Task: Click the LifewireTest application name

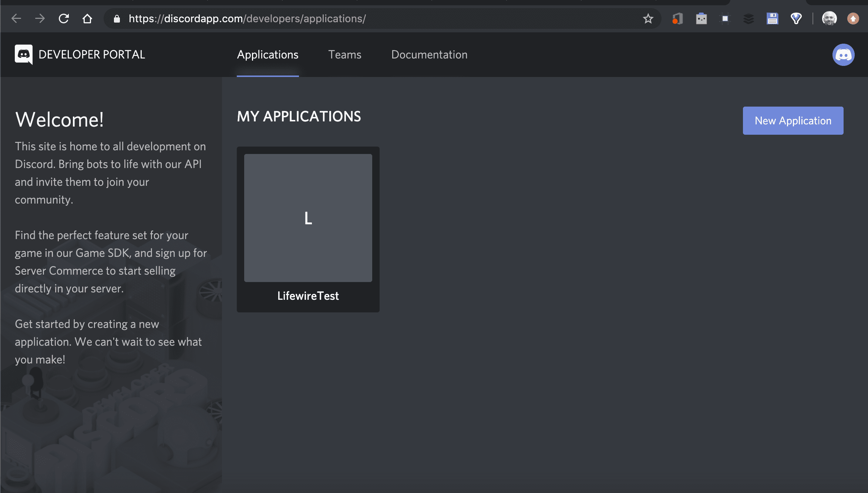Action: click(308, 296)
